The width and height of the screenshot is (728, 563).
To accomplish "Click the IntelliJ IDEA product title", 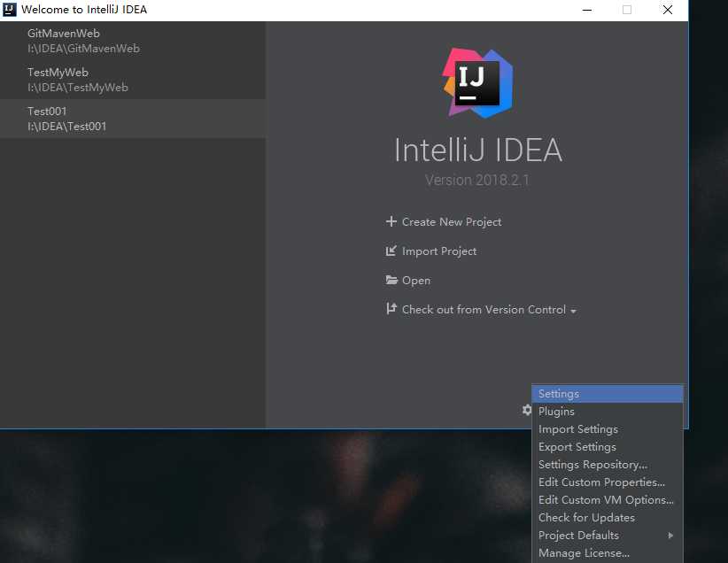I will point(478,150).
